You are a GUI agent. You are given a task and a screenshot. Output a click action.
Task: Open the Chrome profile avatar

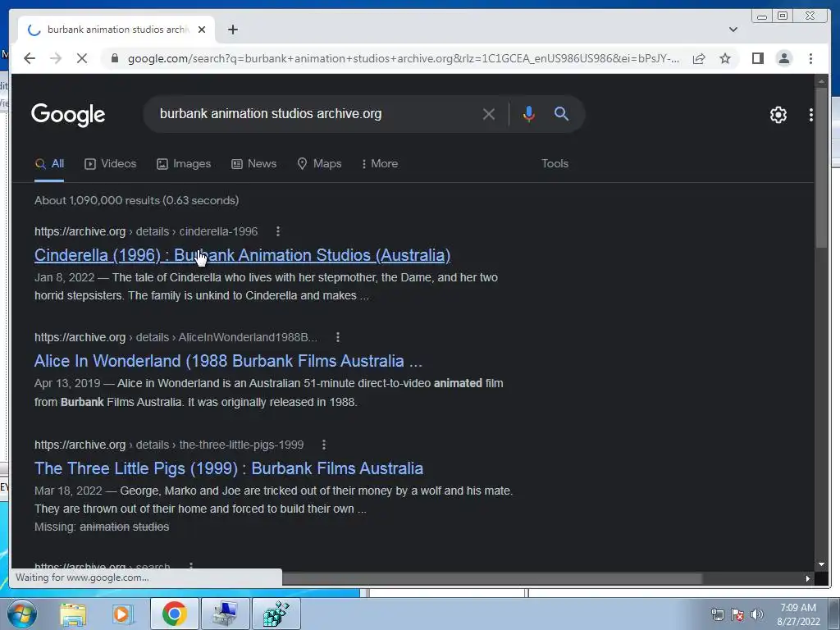click(x=783, y=58)
